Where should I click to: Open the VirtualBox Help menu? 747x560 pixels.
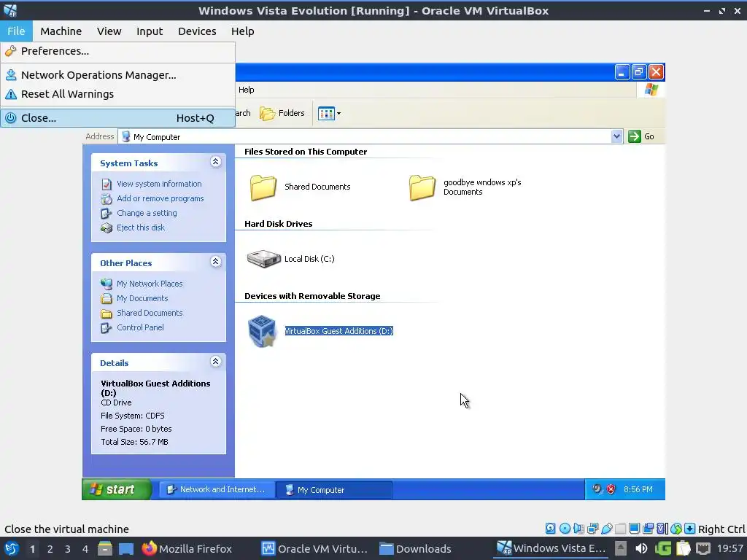242,31
